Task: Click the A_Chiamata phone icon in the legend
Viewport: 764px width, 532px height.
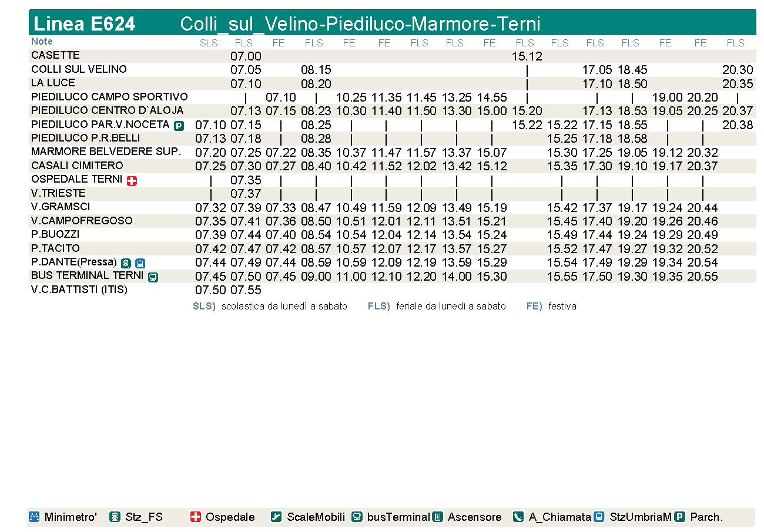Action: coord(518,517)
